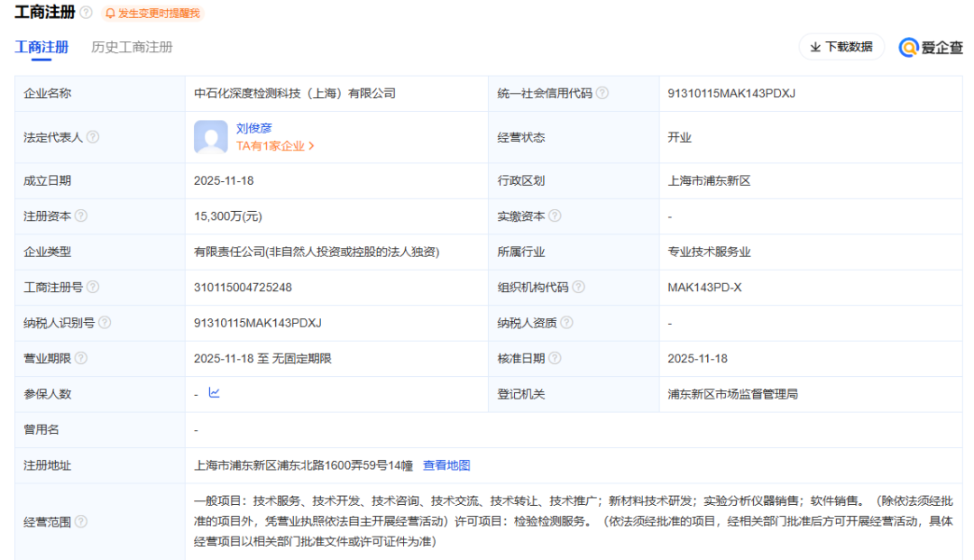Click the 登记机关 label cell

coord(574,393)
